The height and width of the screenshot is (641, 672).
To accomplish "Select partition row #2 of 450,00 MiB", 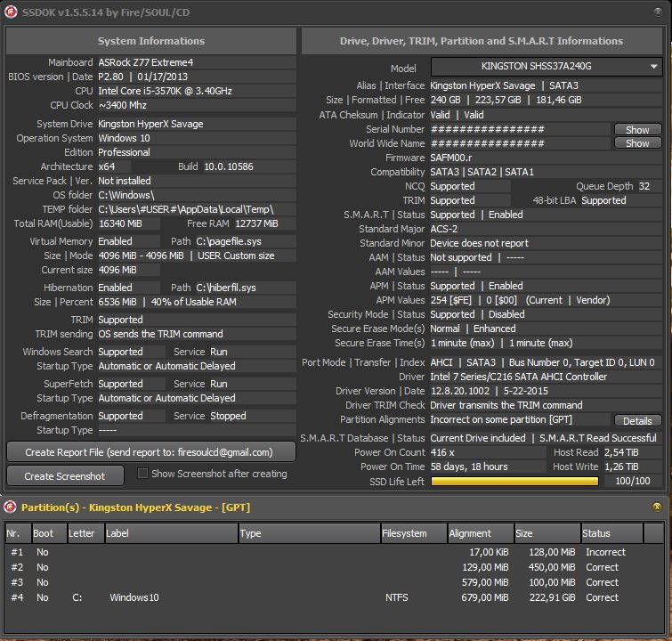I will (335, 567).
